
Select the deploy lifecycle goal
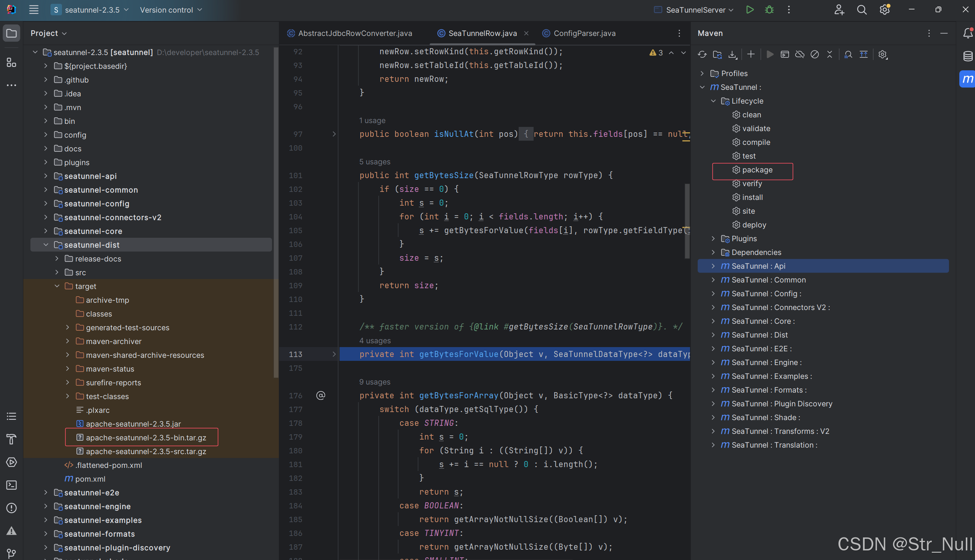pyautogui.click(x=749, y=225)
